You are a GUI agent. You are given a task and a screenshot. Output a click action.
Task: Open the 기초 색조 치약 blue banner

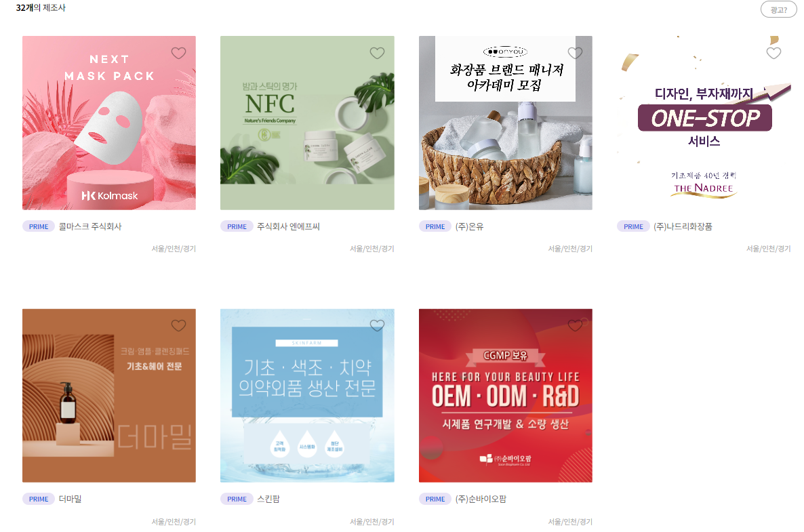tap(307, 396)
